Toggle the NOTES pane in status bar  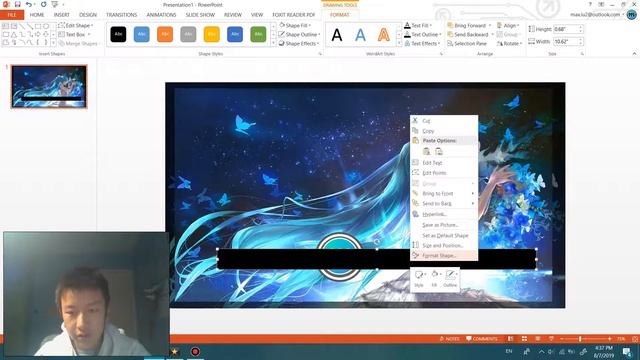[449, 339]
